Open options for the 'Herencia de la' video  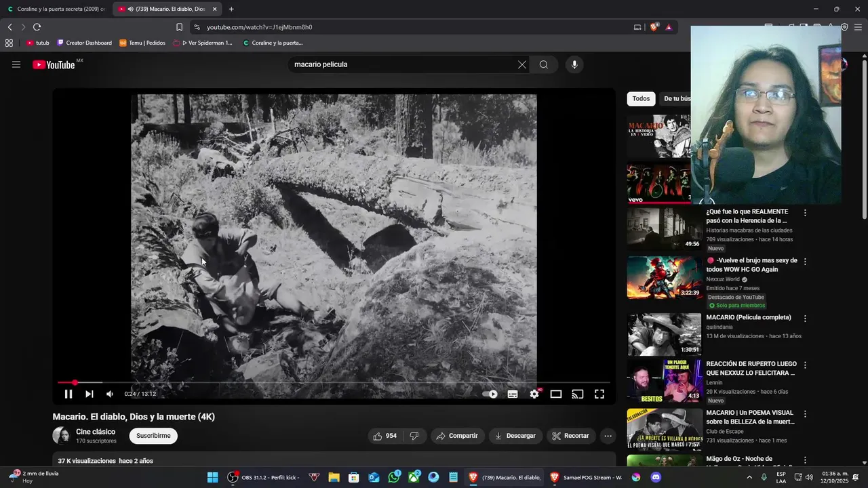805,213
